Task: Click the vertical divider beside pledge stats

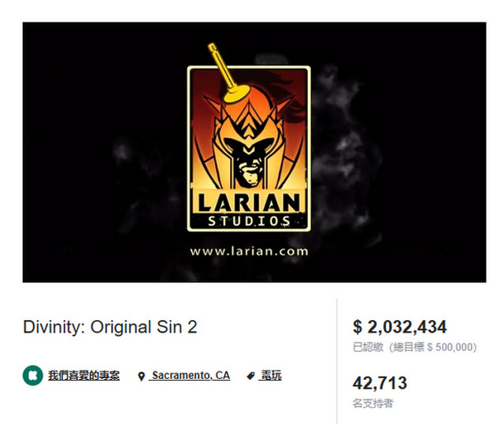Action: 337,360
